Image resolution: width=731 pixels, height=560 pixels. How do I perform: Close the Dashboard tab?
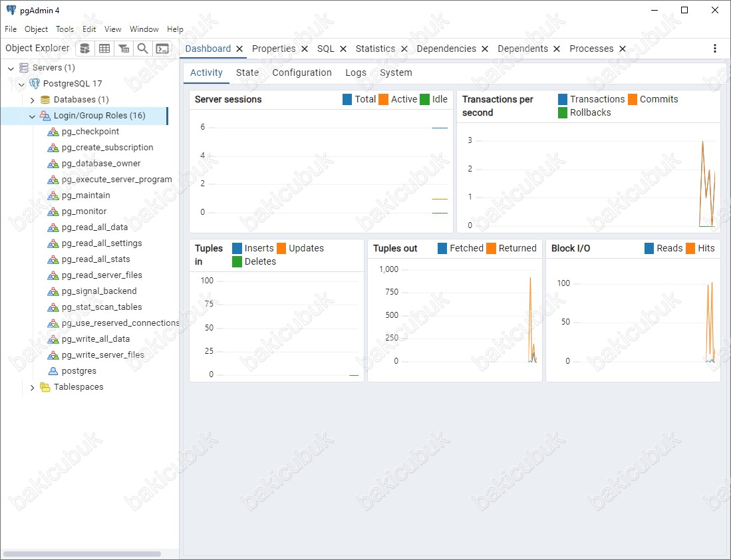tap(239, 49)
